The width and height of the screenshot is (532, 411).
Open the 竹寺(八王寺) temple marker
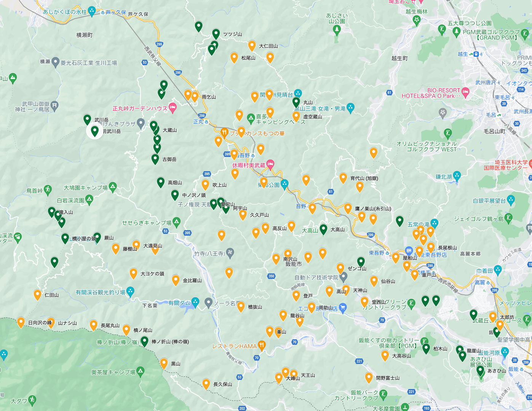pos(230,253)
